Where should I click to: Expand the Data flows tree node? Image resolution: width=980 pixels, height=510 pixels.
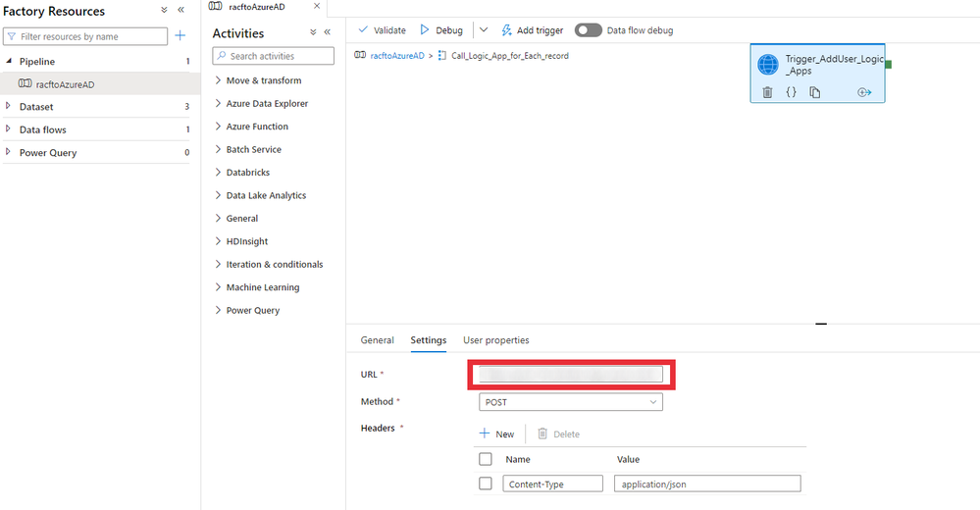(x=8, y=129)
